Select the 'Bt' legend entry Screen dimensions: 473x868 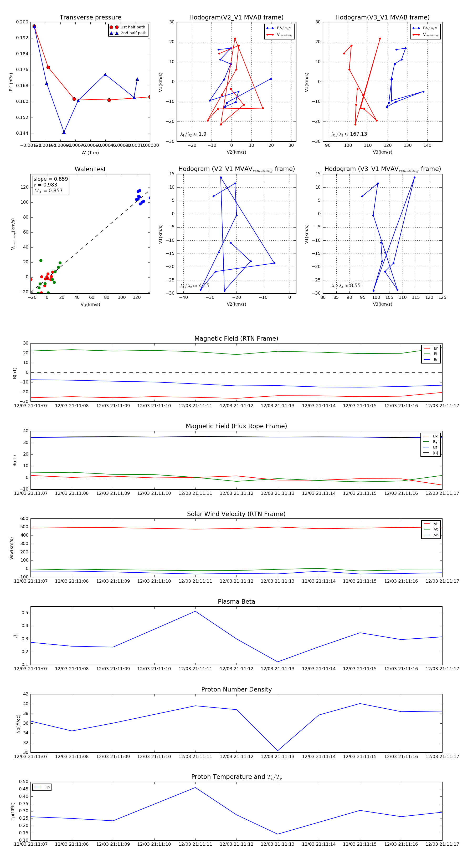431,354
